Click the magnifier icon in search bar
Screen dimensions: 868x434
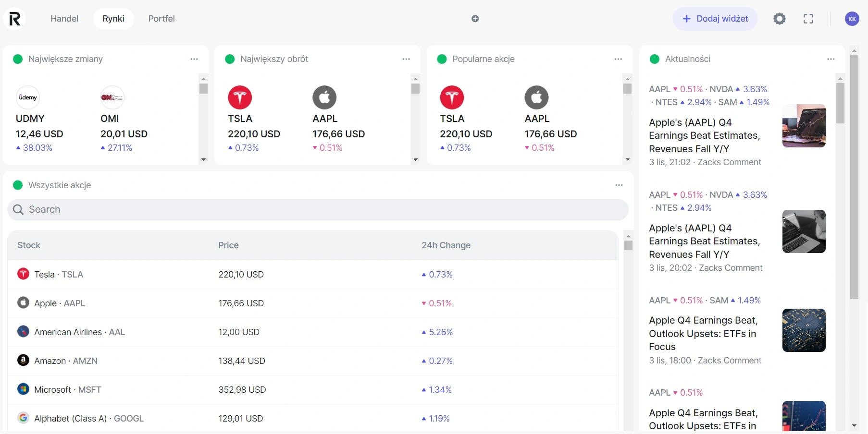[x=18, y=210]
